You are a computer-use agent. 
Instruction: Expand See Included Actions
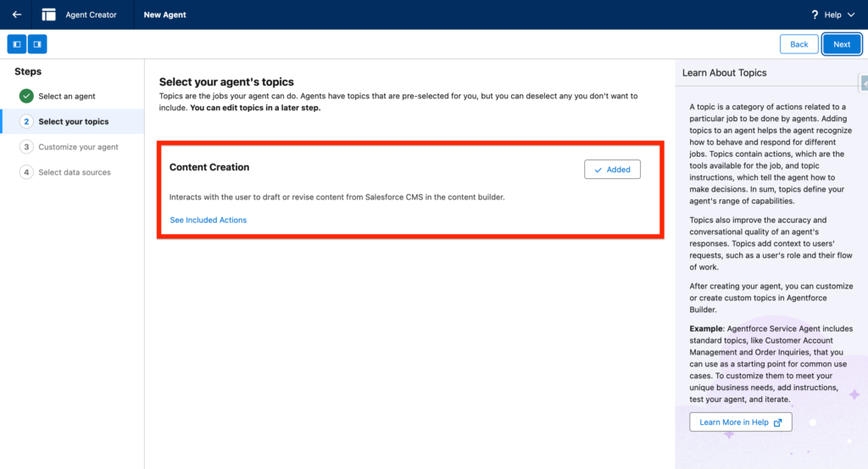tap(208, 220)
